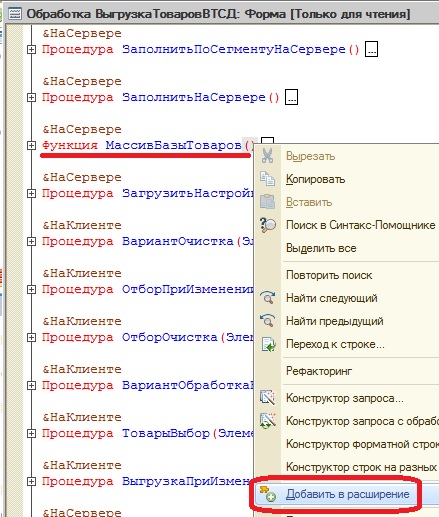Expand the ОтборОчистка procedure
This screenshot has width=439, height=517.
pos(31,338)
